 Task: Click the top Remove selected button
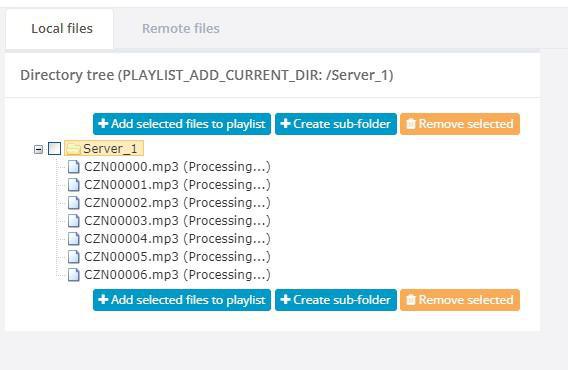pyautogui.click(x=460, y=124)
